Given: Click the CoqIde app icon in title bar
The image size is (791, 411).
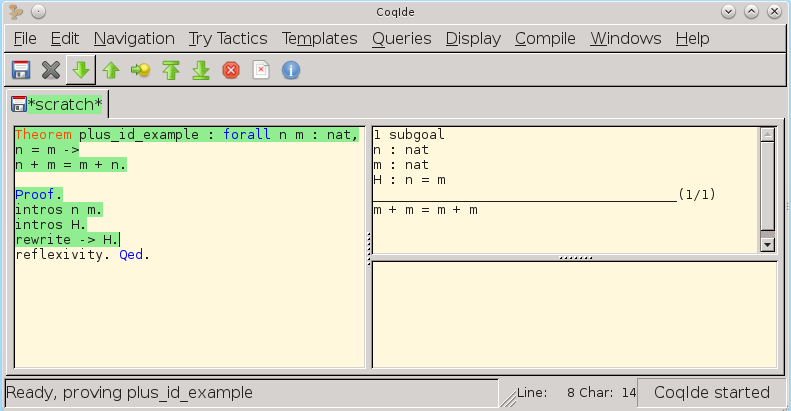Looking at the screenshot, I should tap(16, 11).
